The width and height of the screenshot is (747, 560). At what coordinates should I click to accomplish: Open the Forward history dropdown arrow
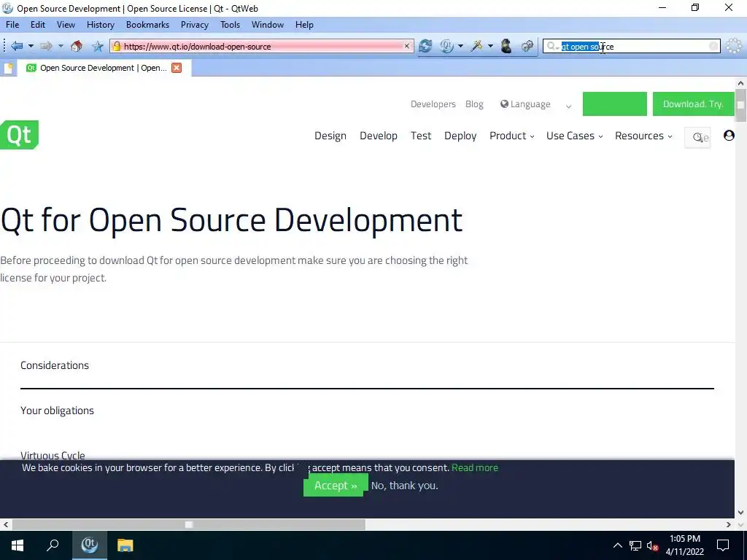[x=61, y=46]
